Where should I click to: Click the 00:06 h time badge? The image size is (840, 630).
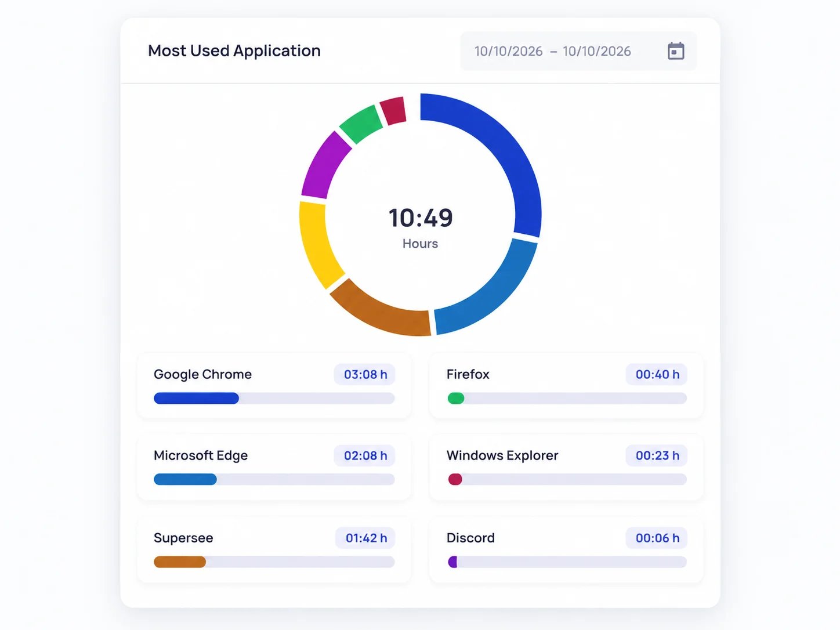point(657,538)
